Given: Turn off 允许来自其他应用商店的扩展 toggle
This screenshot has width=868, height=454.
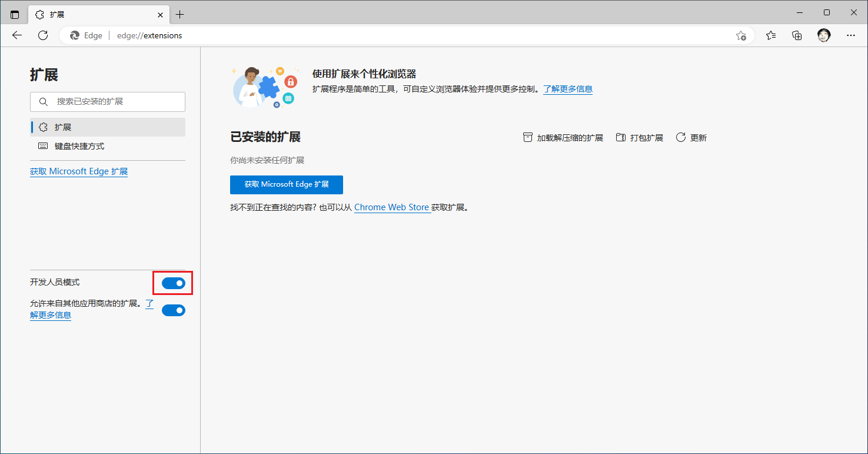Looking at the screenshot, I should 174,310.
